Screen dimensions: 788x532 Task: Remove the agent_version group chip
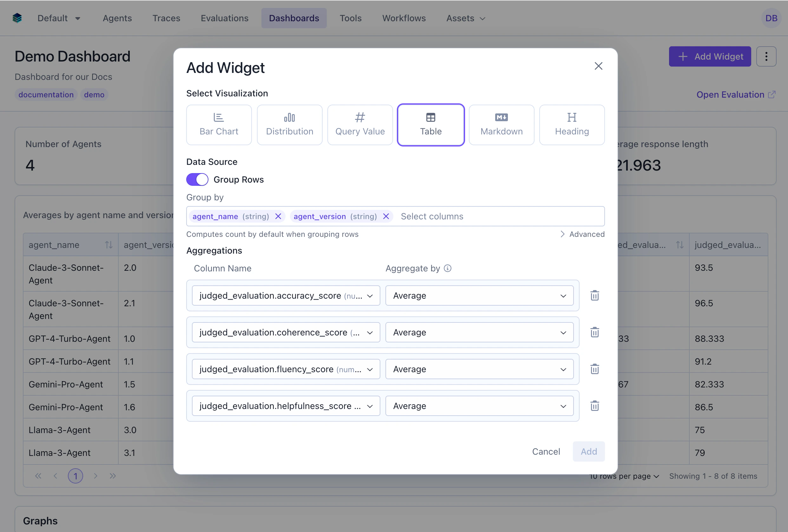(385, 216)
